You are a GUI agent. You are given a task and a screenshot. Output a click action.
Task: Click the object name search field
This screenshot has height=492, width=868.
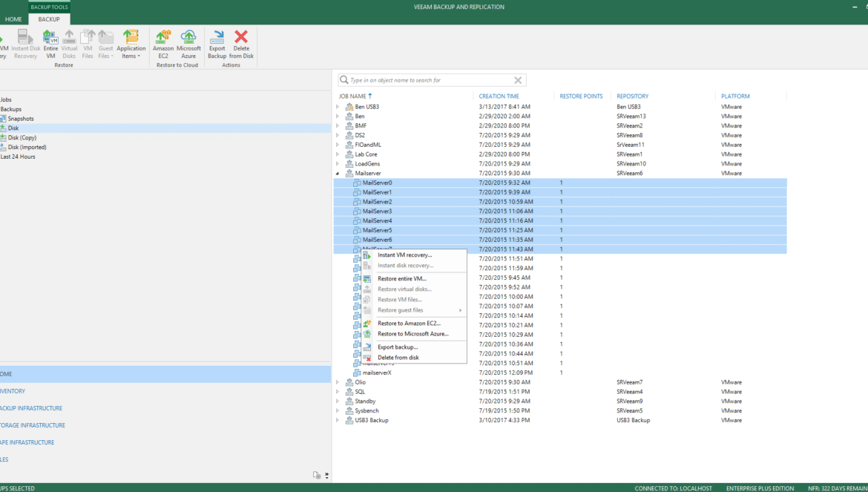432,80
